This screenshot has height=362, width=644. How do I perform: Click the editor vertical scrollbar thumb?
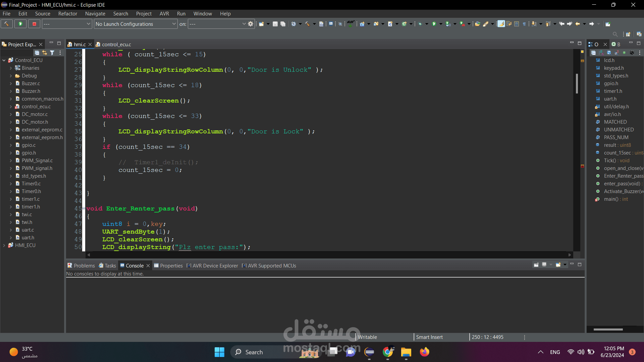click(x=577, y=84)
